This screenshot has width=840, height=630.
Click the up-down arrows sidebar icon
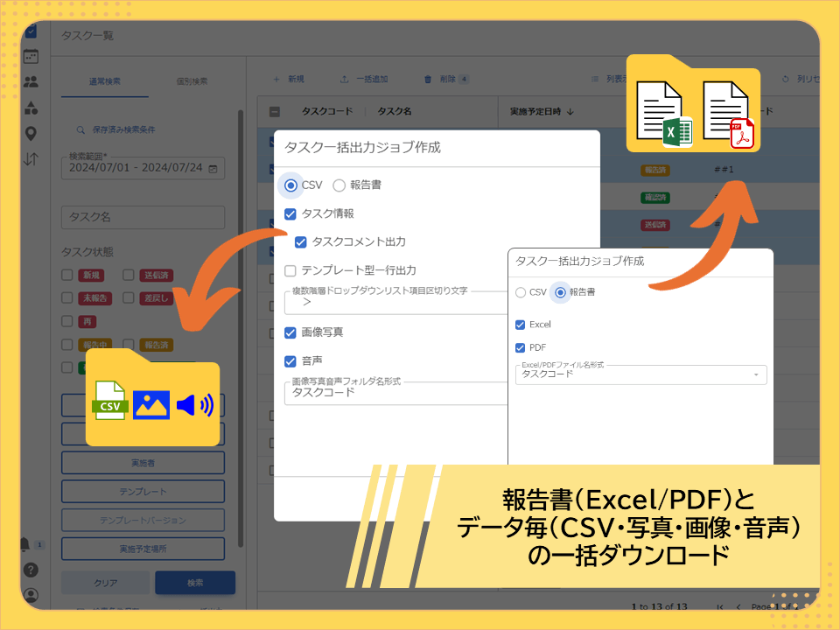pos(31,159)
